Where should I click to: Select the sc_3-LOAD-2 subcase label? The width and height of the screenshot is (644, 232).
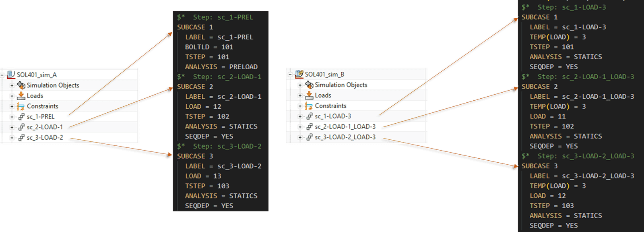(45, 138)
